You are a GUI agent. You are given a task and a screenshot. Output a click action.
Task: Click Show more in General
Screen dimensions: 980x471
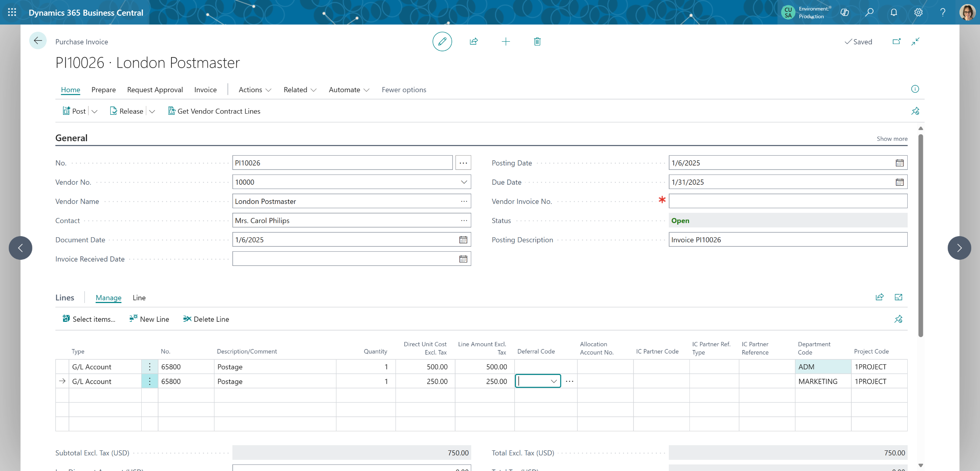click(x=892, y=139)
